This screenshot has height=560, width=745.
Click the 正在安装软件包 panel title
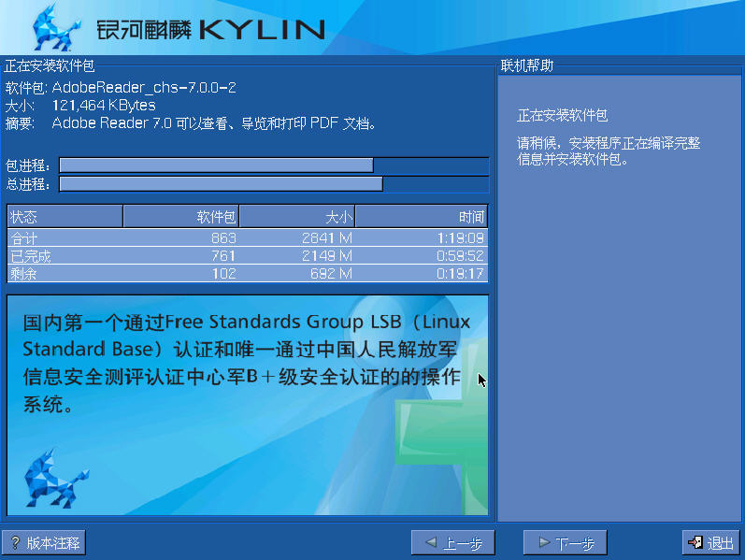click(50, 65)
